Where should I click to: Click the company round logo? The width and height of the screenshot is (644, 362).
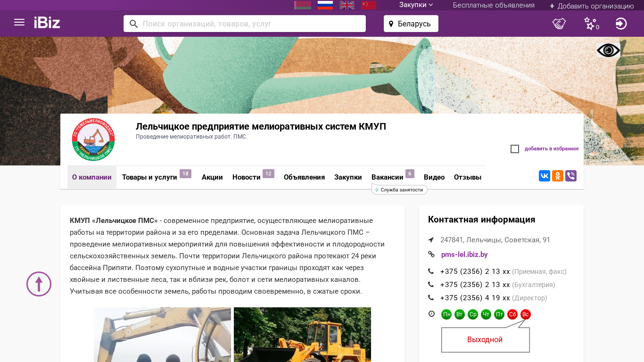(x=93, y=140)
